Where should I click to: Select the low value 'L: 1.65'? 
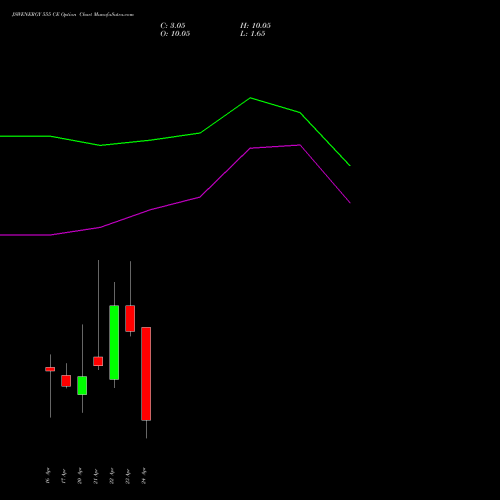click(253, 34)
